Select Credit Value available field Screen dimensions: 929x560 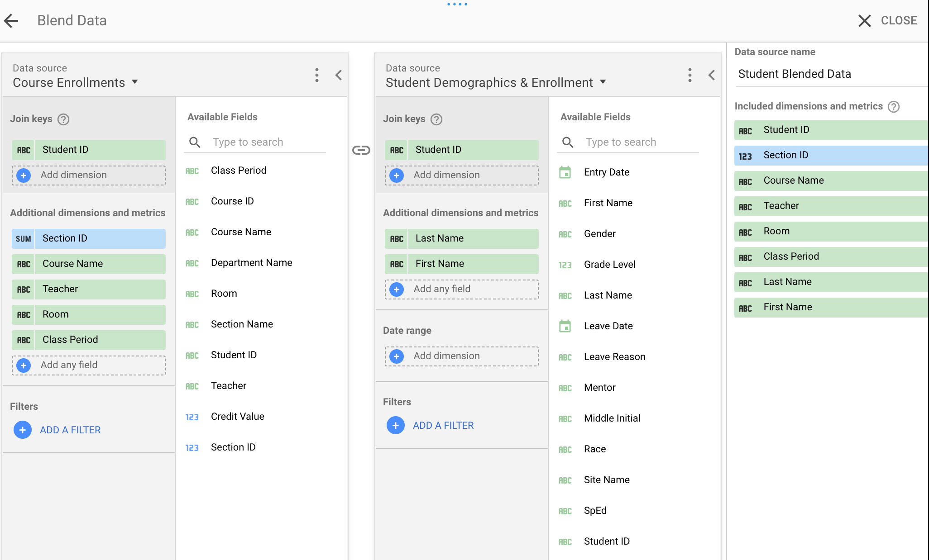(x=238, y=417)
